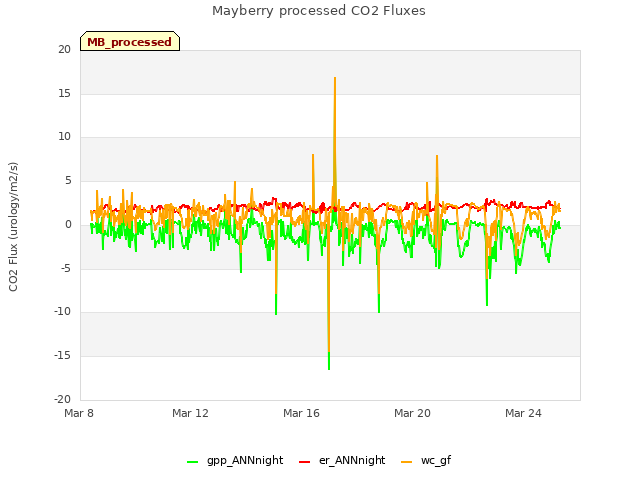Click the orange wc_gf legend color marker
The image size is (640, 480).
tap(407, 462)
